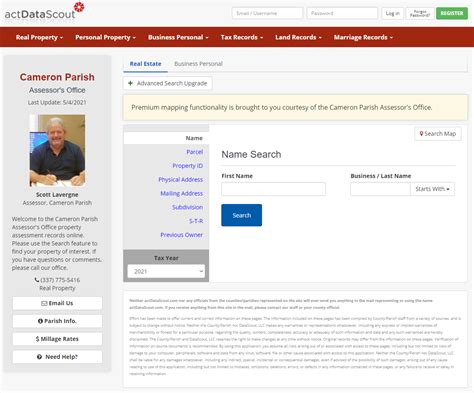The image size is (474, 393).
Task: Switch to the Real Estate tab
Action: [x=145, y=64]
